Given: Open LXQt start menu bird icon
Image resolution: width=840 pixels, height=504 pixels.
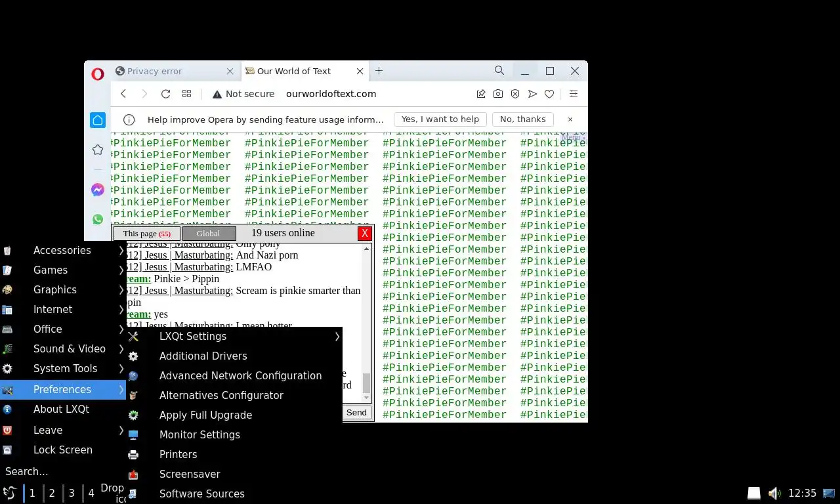Looking at the screenshot, I should pyautogui.click(x=9, y=493).
